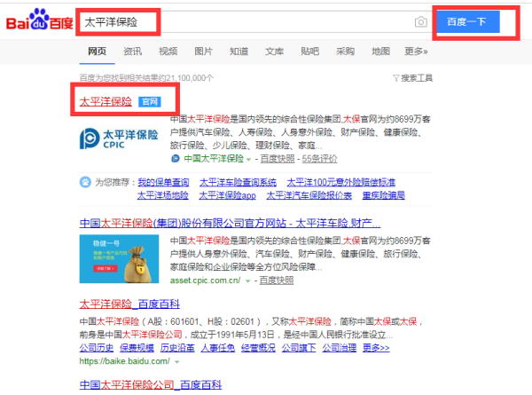Switch to the 视频 tab
The image size is (532, 395).
pos(168,51)
